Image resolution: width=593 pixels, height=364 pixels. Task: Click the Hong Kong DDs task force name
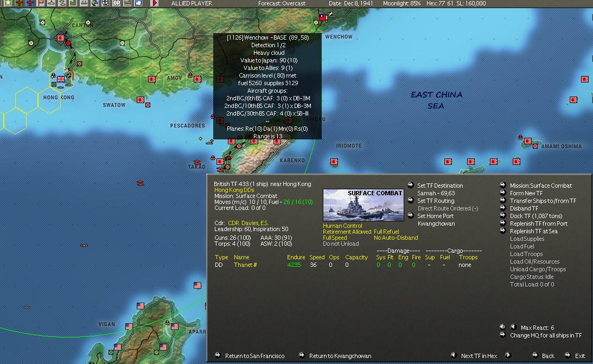pyautogui.click(x=234, y=190)
